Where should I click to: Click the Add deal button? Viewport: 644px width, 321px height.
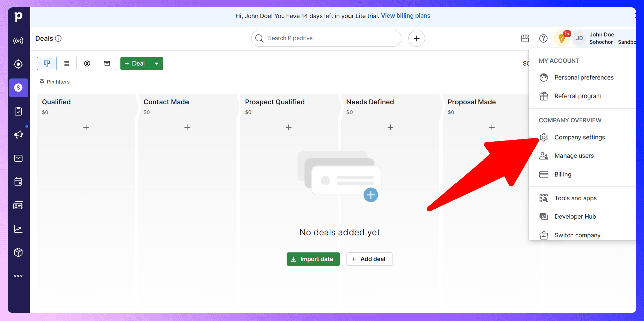tap(369, 259)
